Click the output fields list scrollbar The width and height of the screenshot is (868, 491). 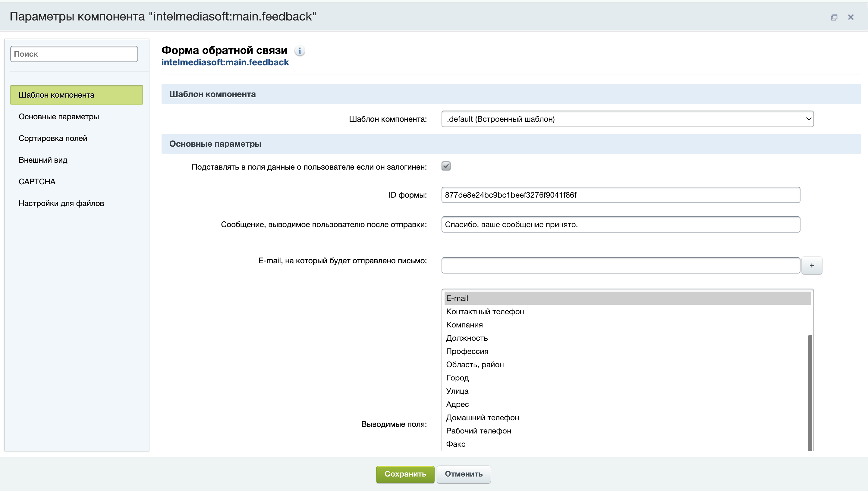810,392
